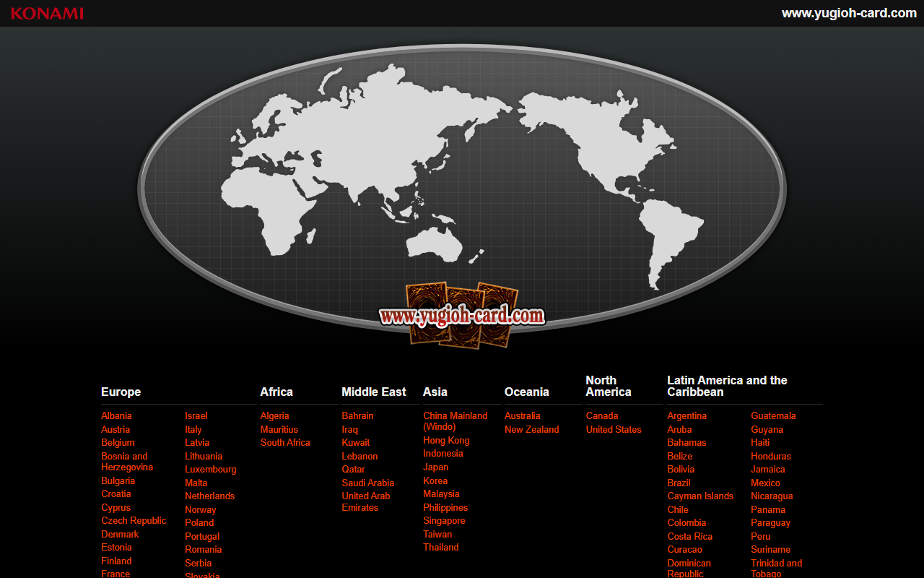Open the Iraq link

pos(350,429)
